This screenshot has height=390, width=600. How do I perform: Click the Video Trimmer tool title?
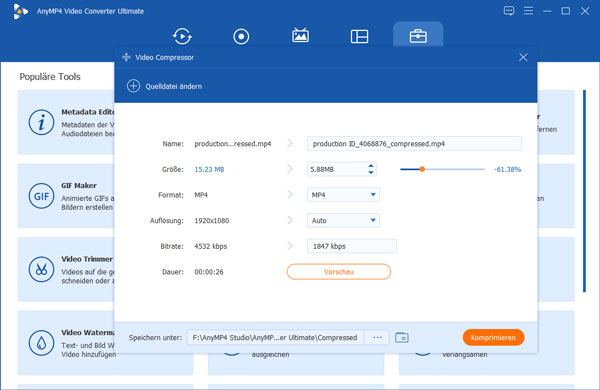click(87, 259)
